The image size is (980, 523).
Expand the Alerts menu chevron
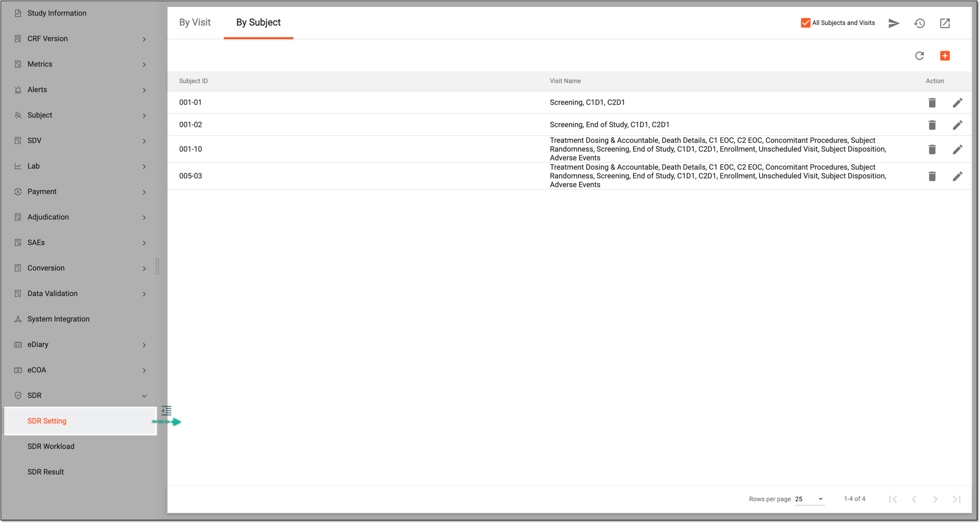pos(144,90)
